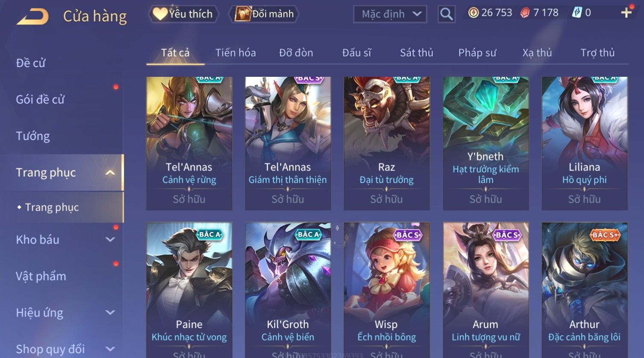Open Yêu thích favorites heart button
The height and width of the screenshot is (358, 644).
click(183, 14)
